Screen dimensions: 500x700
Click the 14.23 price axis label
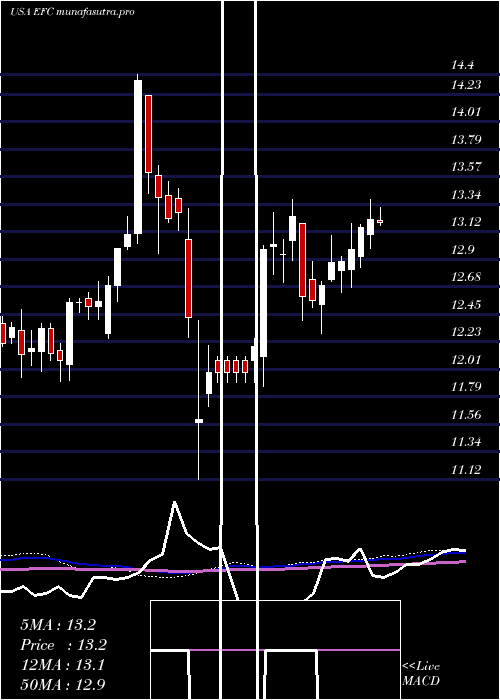coord(466,84)
